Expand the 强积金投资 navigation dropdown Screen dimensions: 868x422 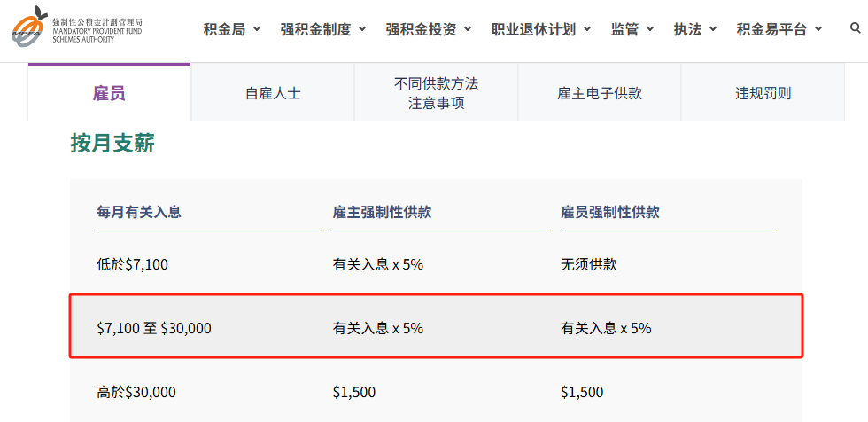[429, 29]
